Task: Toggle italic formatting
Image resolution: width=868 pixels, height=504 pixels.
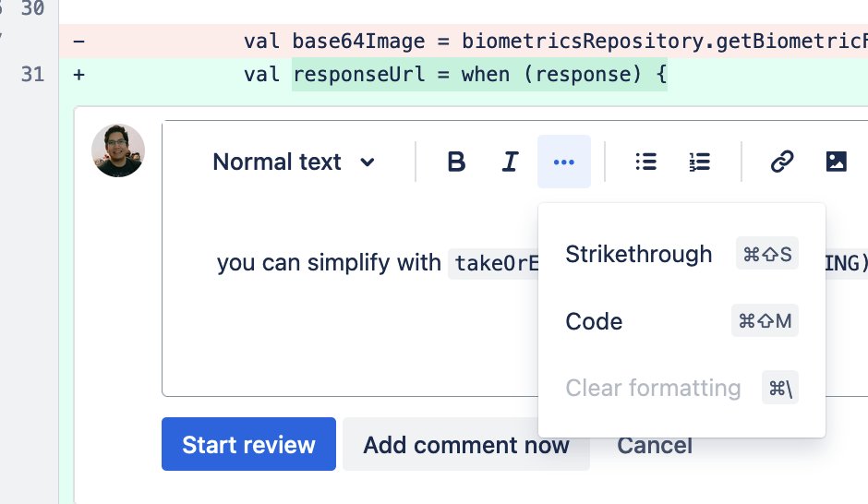Action: [510, 162]
